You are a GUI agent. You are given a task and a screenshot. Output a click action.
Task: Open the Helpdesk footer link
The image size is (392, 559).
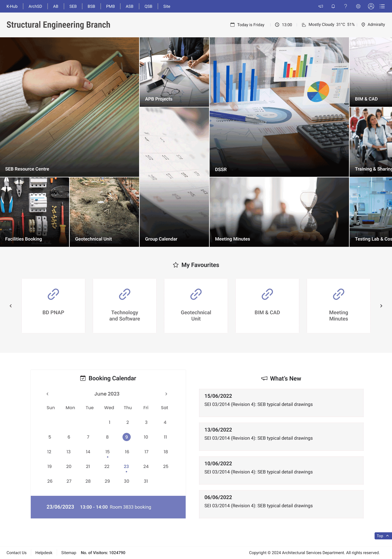point(44,553)
